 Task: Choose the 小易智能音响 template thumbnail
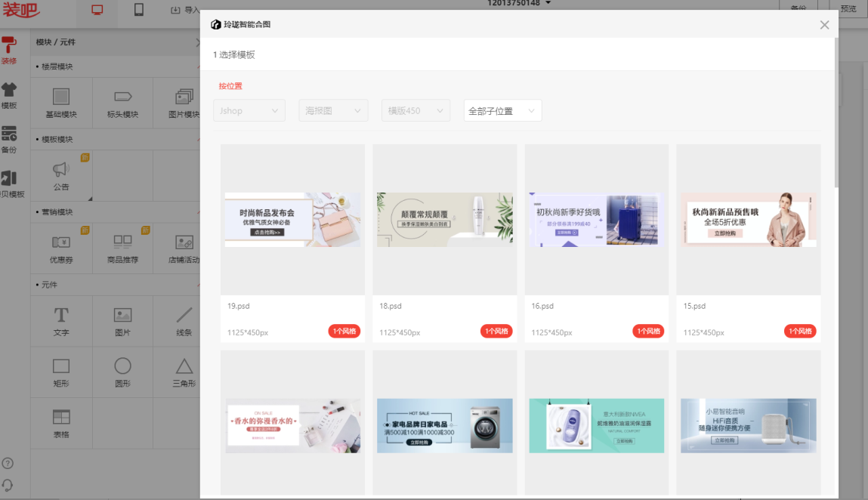(x=749, y=426)
